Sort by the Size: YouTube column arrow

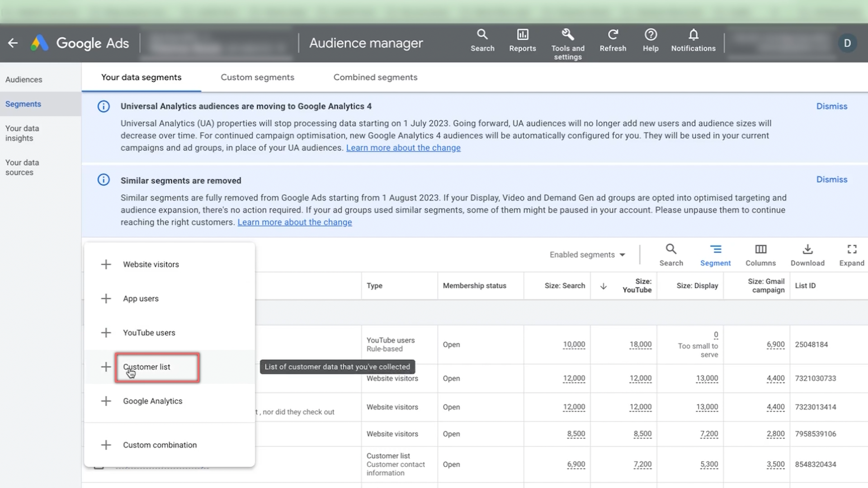pos(603,286)
